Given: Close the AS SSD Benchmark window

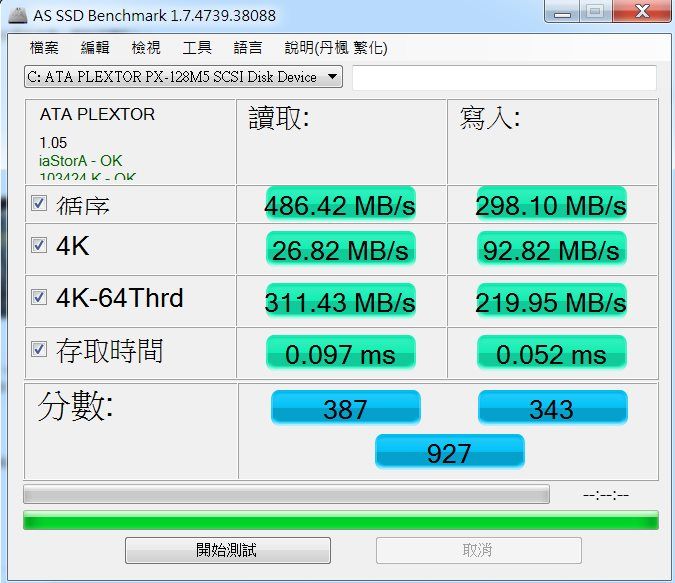Looking at the screenshot, I should pos(638,12).
